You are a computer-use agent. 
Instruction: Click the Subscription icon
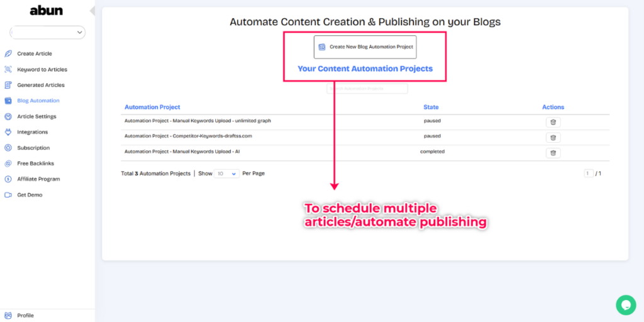(x=8, y=148)
